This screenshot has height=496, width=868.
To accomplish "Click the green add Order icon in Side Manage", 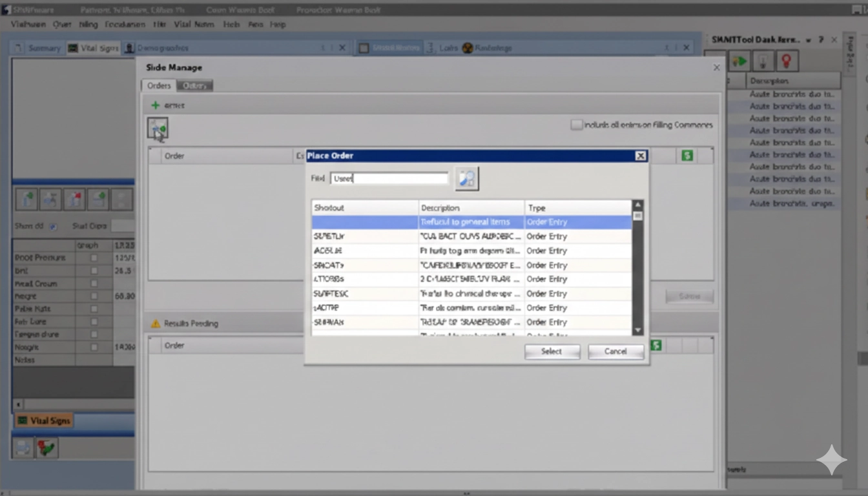I will click(x=156, y=105).
